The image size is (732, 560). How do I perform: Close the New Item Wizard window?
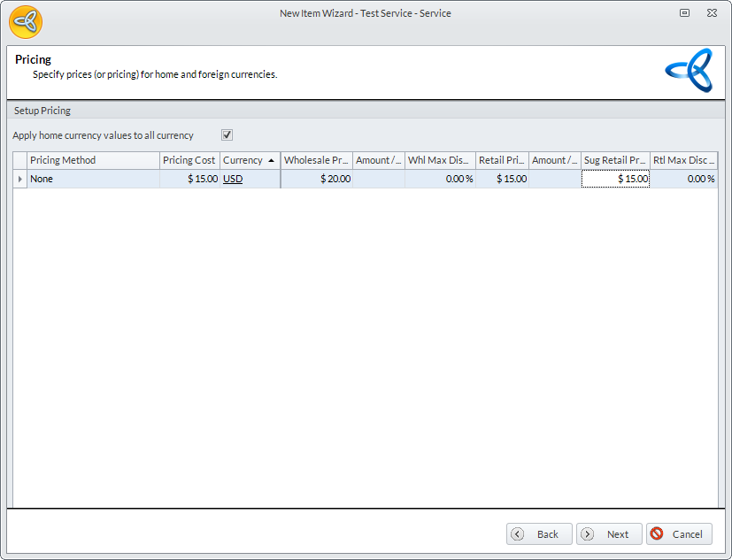(x=711, y=13)
